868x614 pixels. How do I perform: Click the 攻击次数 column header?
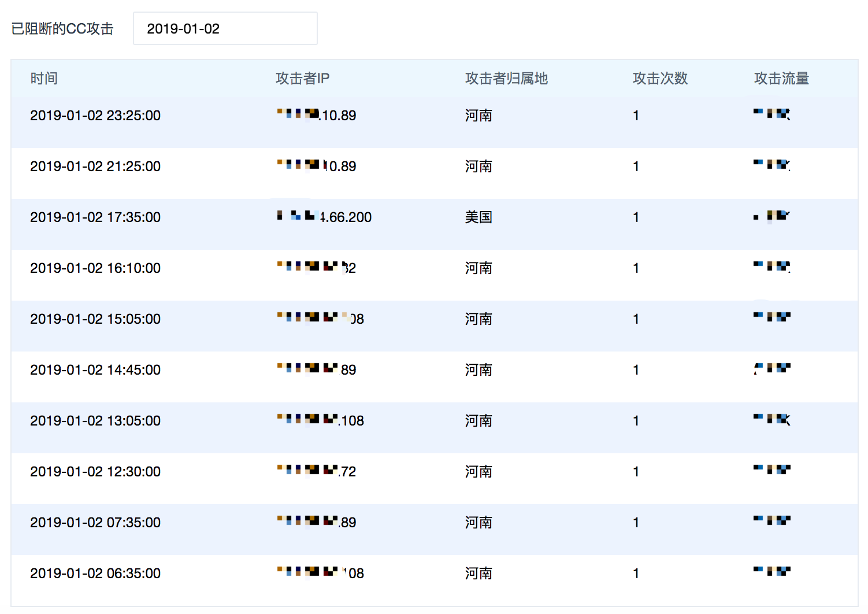tap(660, 79)
